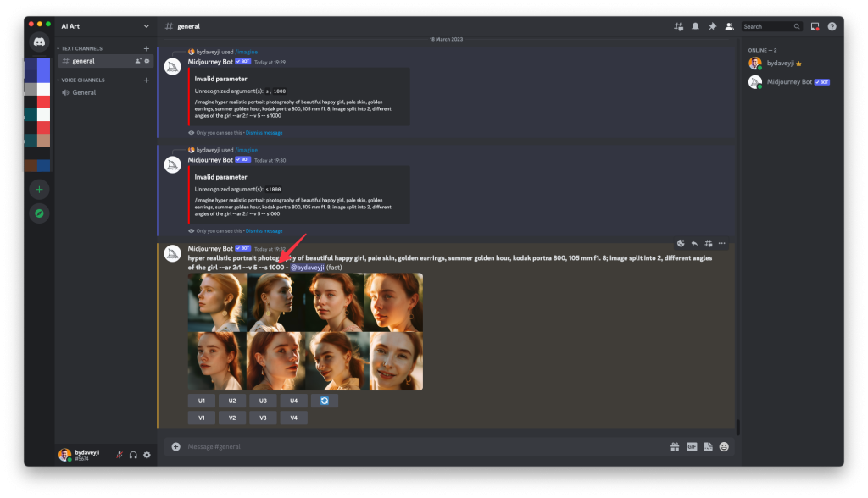Create variations with V4 button
This screenshot has height=498, width=868.
pyautogui.click(x=294, y=418)
